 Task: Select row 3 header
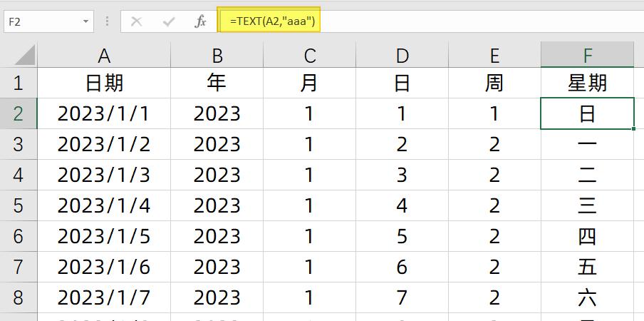tap(19, 144)
